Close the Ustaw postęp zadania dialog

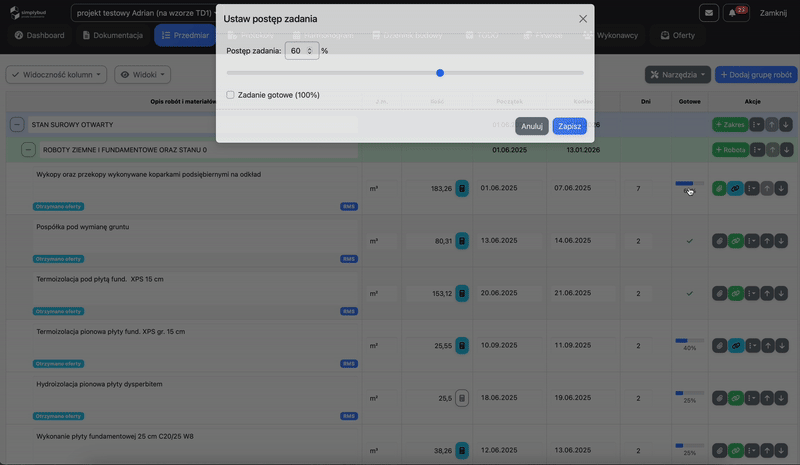point(583,19)
